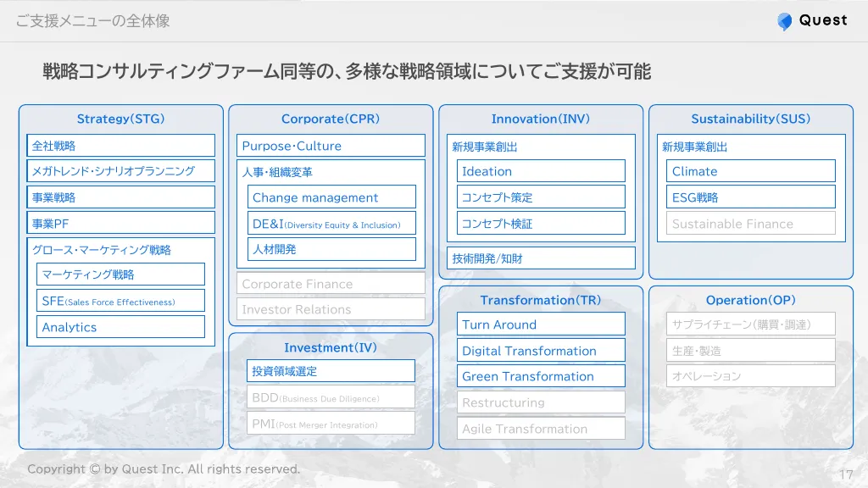Click グロース・マーケティング戦略 label
868x488 pixels.
[102, 250]
